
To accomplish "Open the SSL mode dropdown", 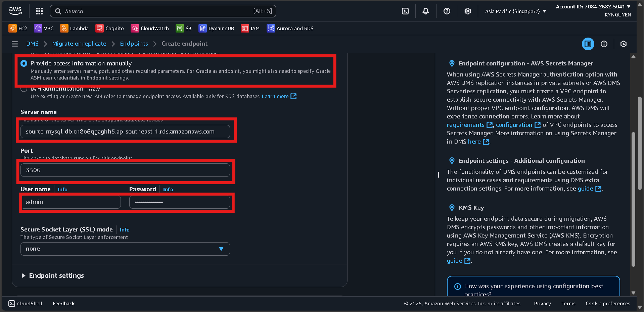I will tap(125, 249).
